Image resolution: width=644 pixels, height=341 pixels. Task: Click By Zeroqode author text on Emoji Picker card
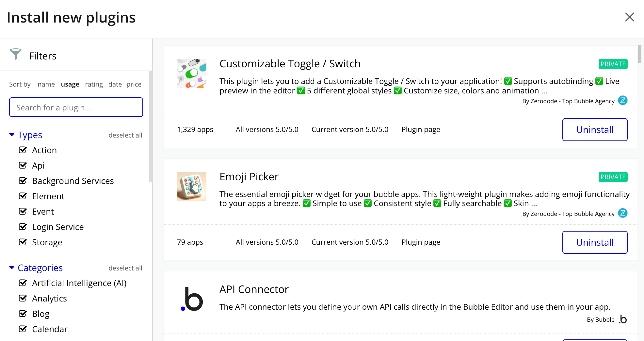(x=568, y=214)
